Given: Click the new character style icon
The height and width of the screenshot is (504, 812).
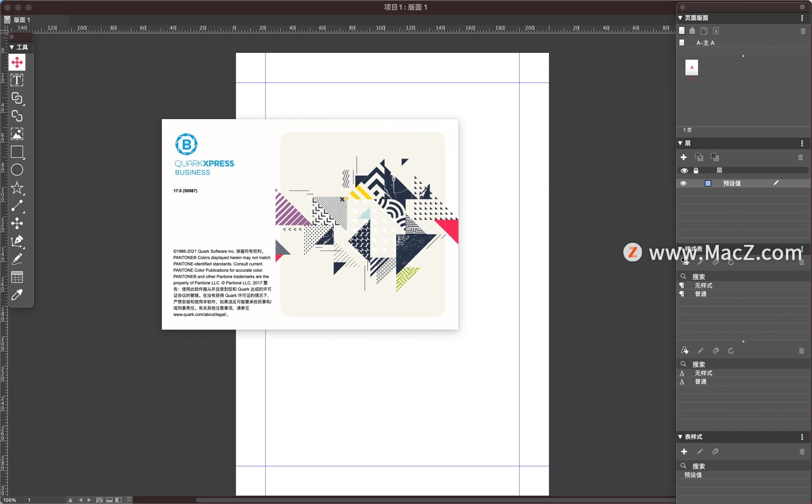Looking at the screenshot, I should pyautogui.click(x=684, y=351).
